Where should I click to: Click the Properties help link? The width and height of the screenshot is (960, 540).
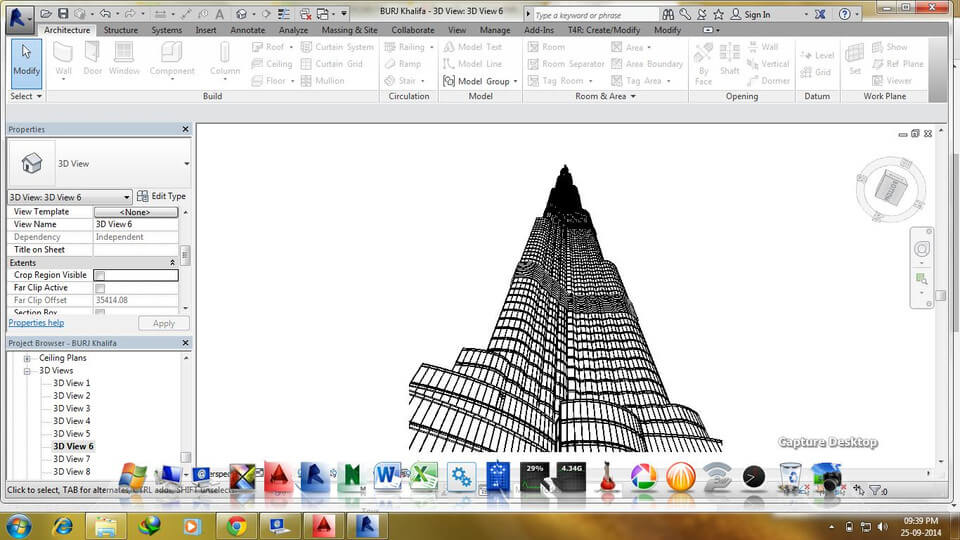(36, 323)
